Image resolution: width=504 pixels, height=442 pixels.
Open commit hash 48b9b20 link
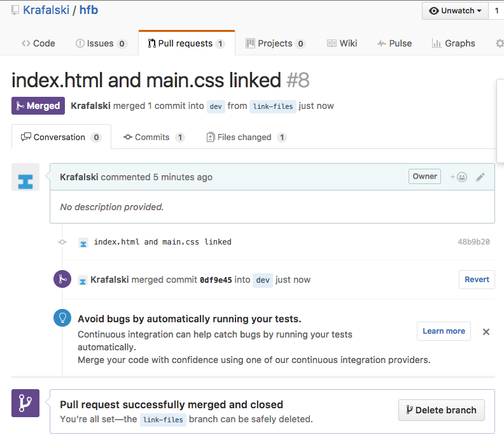coord(473,242)
